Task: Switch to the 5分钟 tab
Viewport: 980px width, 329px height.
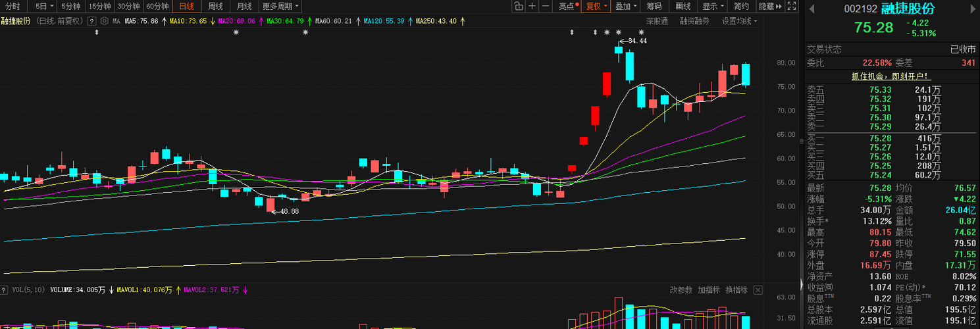Action: tap(70, 7)
